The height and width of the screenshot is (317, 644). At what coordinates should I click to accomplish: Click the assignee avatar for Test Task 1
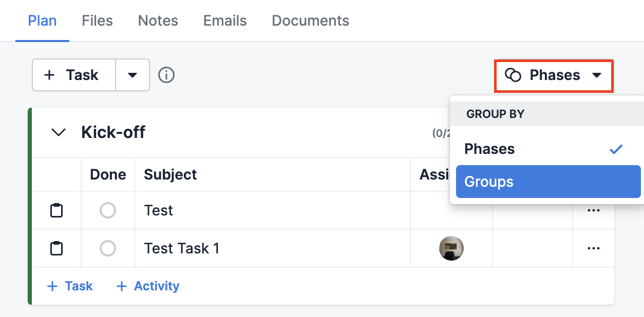(451, 248)
